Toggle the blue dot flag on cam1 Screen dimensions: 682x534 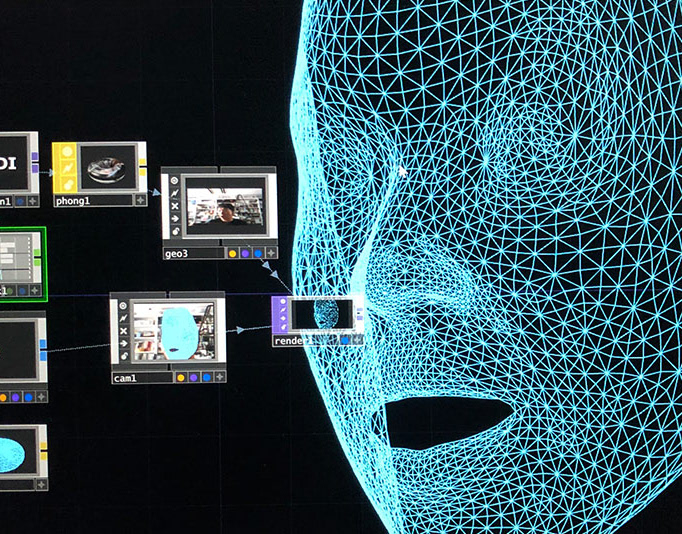tap(207, 377)
